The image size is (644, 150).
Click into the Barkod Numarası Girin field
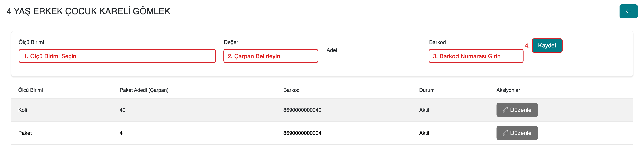pos(476,56)
